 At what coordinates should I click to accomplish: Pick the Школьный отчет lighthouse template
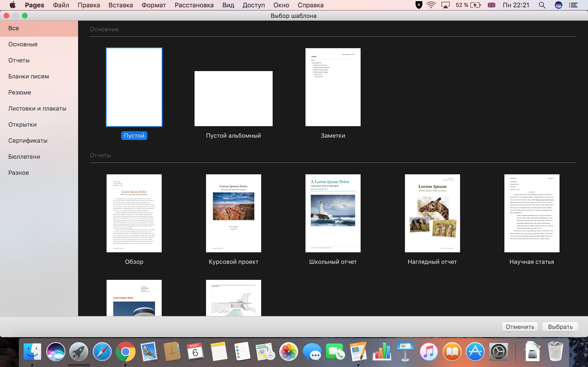(x=333, y=213)
